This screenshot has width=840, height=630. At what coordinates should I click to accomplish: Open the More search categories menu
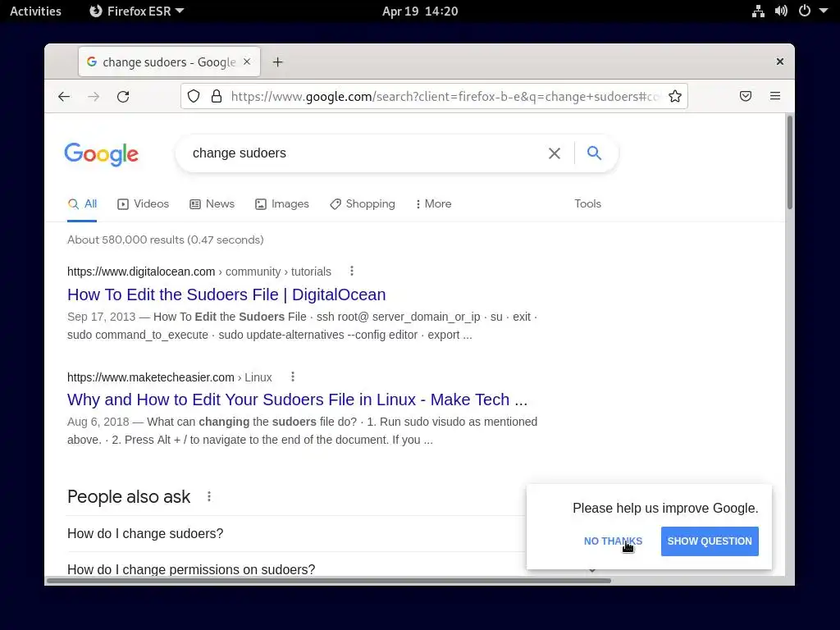[x=433, y=204]
